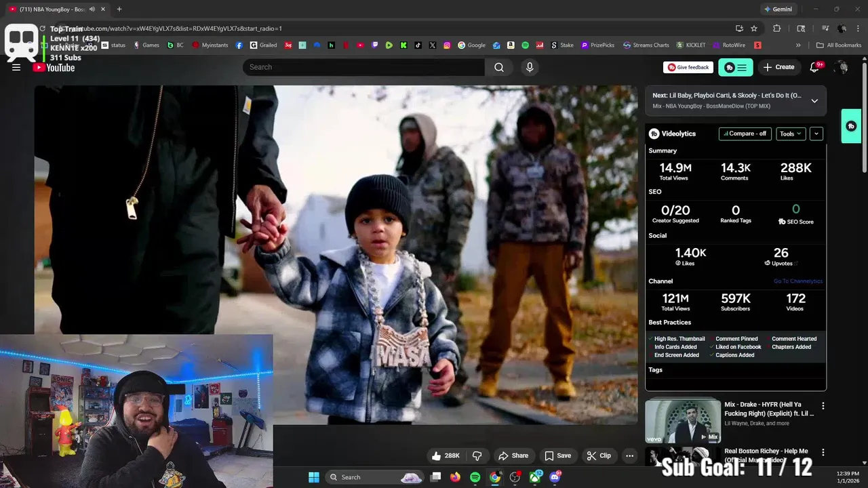Click the Windows taskbar Search box
The height and width of the screenshot is (488, 868).
click(x=375, y=477)
